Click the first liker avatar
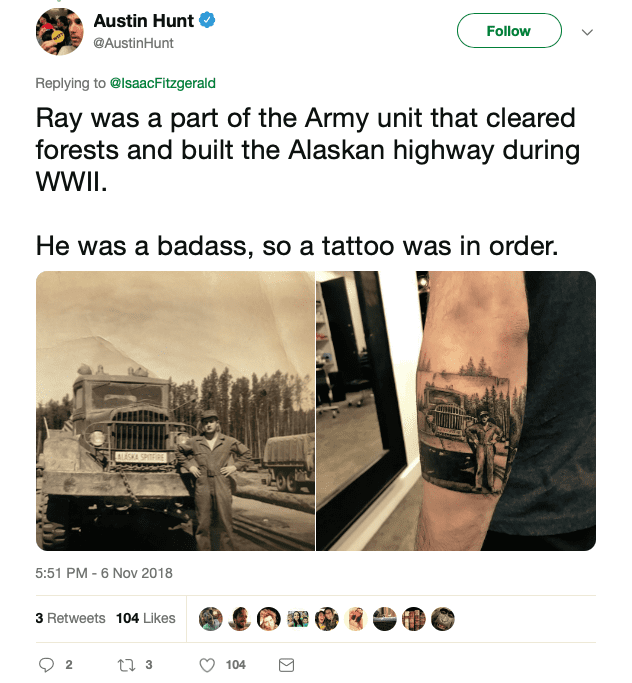632x683 pixels. pos(211,619)
